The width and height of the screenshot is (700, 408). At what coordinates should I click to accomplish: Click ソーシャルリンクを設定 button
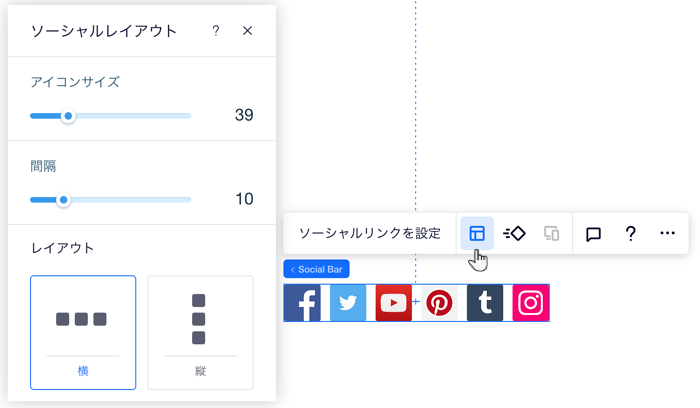(370, 233)
